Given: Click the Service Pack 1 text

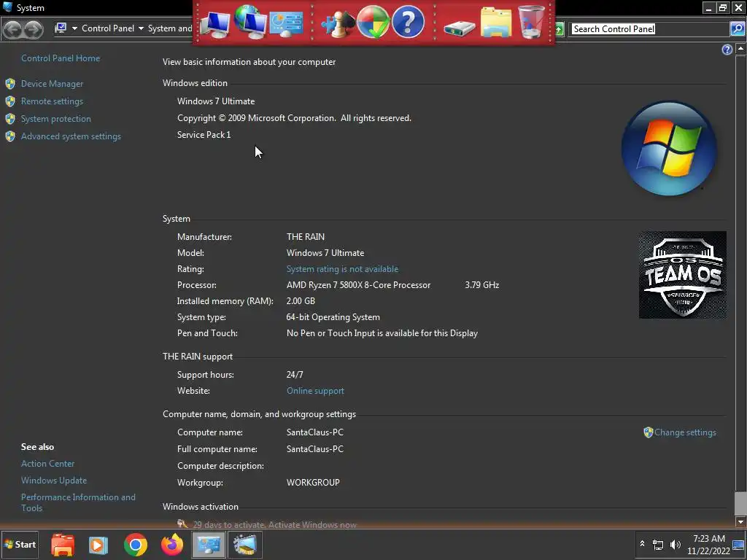Looking at the screenshot, I should coord(204,135).
